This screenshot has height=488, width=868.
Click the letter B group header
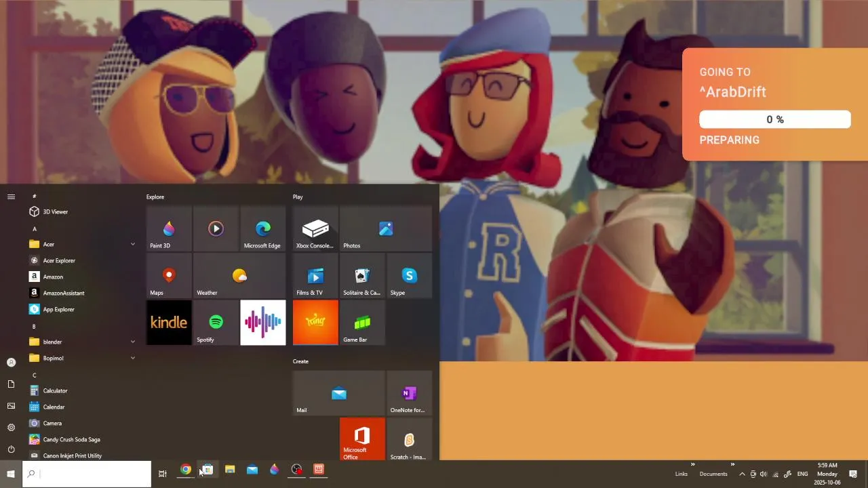pos(35,327)
